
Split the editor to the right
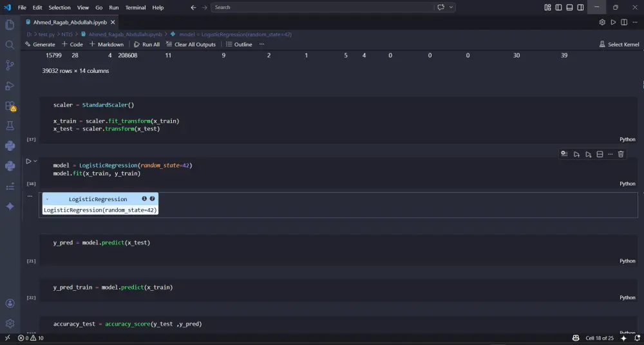[624, 22]
